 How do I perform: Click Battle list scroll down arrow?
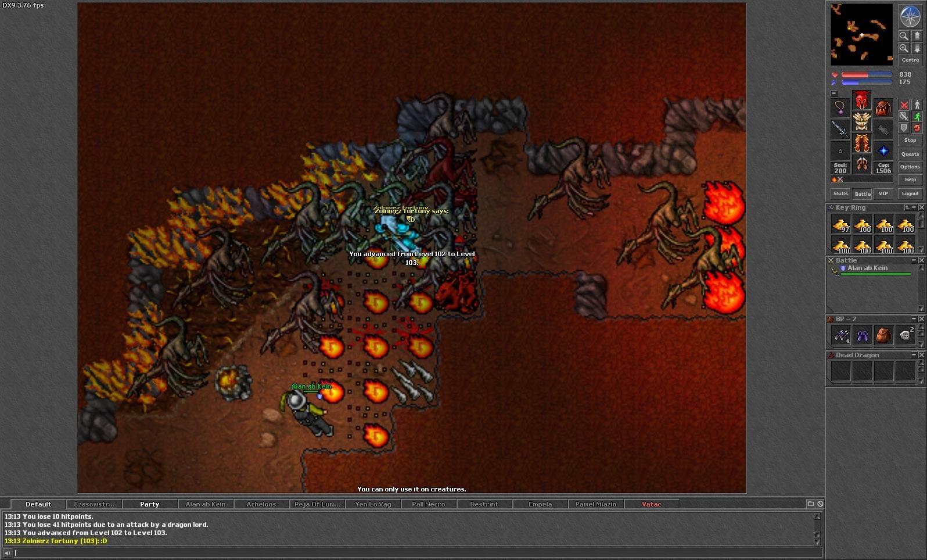pos(921,308)
